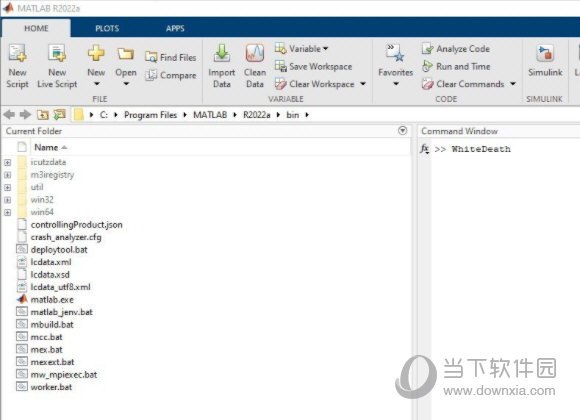The width and height of the screenshot is (580, 420).
Task: Click MATLAB in address path
Action: (x=210, y=115)
